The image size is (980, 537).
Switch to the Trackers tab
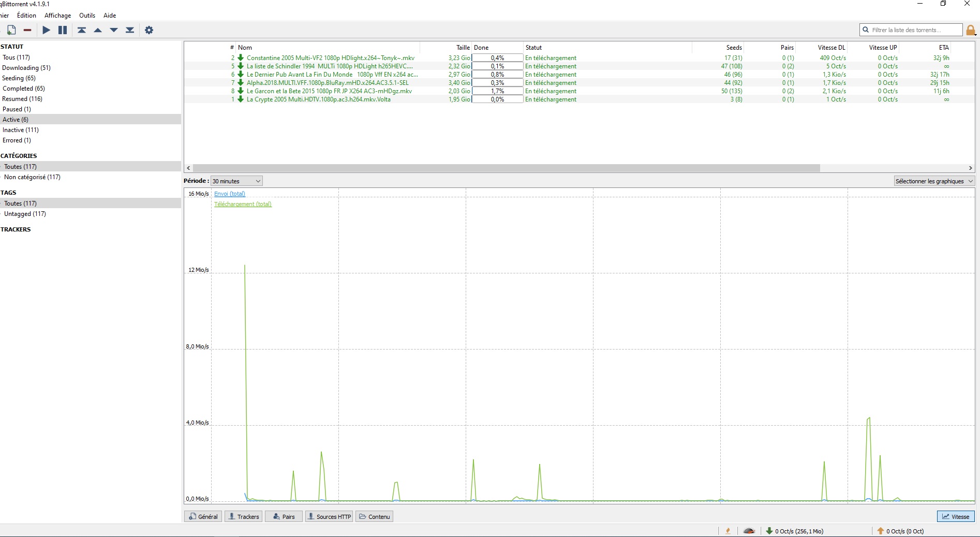[244, 516]
